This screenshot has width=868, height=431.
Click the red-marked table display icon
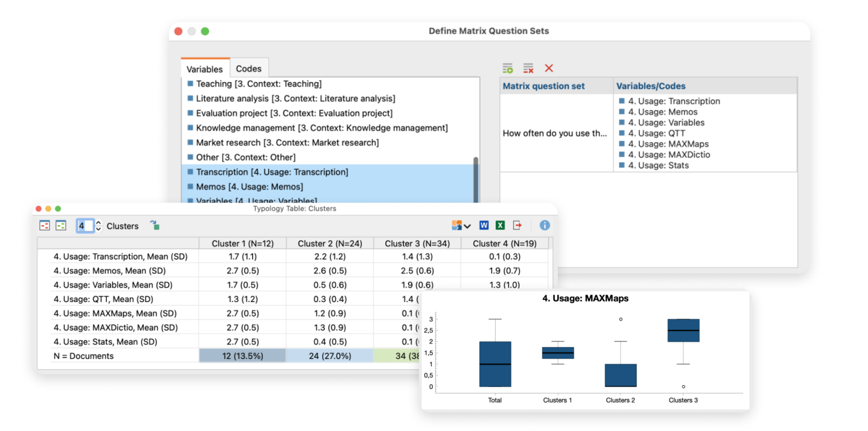(x=45, y=226)
